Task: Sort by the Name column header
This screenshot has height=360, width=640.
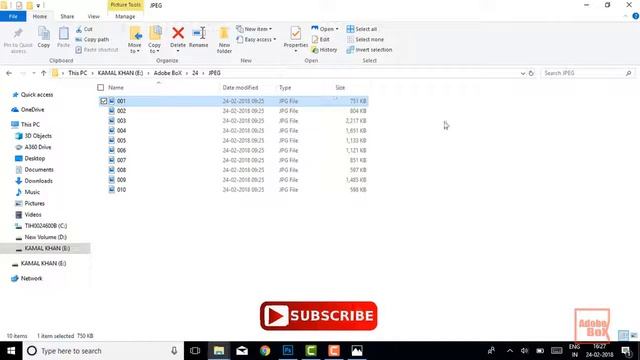Action: click(x=116, y=87)
